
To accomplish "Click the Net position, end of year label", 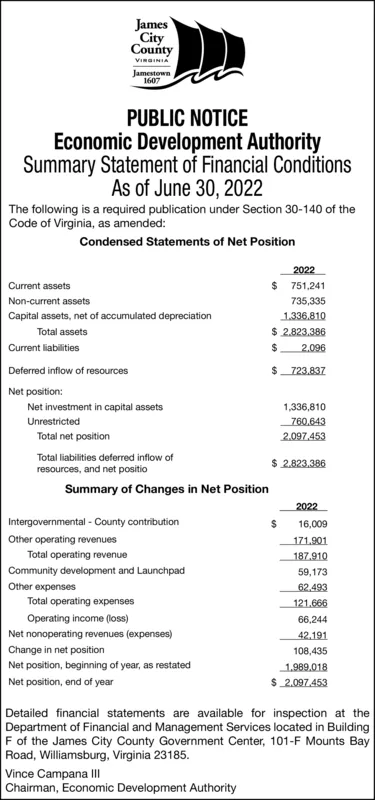I will (61, 682).
